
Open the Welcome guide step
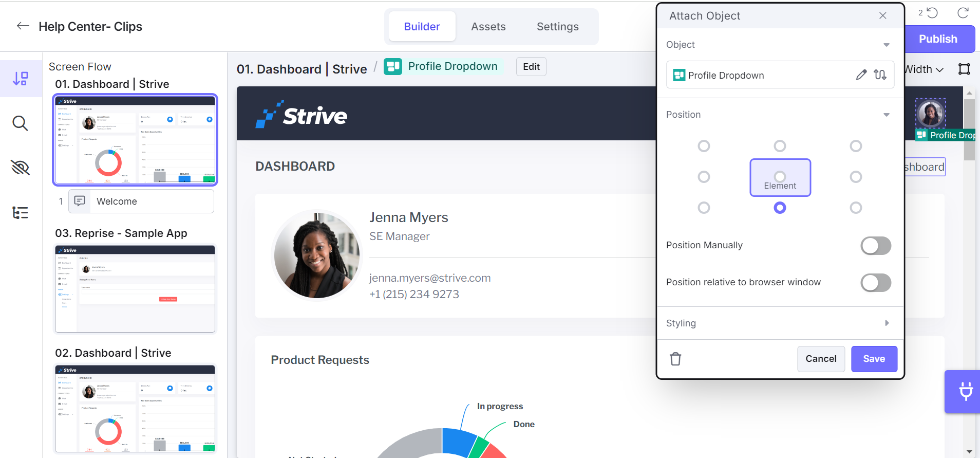[x=141, y=201]
